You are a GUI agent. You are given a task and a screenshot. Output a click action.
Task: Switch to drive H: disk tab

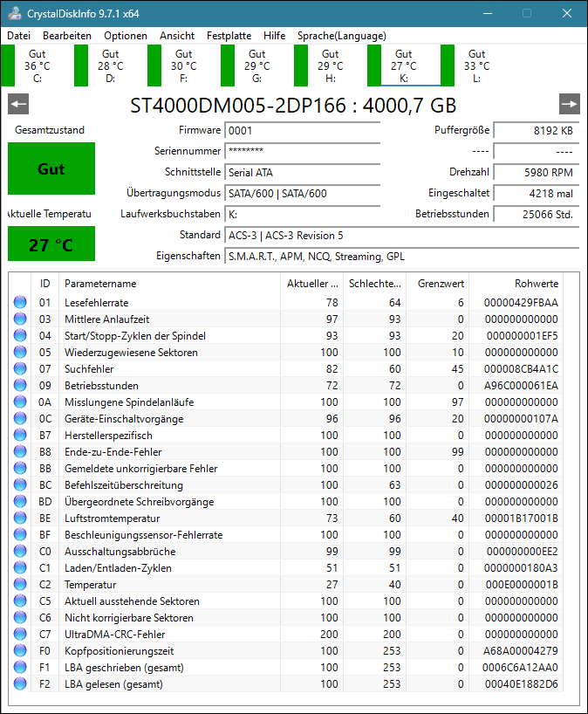click(330, 65)
